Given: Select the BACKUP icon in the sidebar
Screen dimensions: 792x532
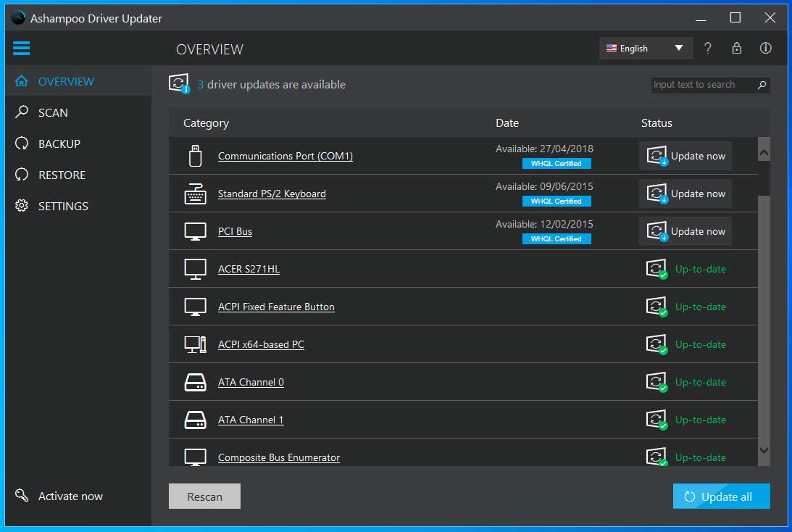Looking at the screenshot, I should pos(21,144).
